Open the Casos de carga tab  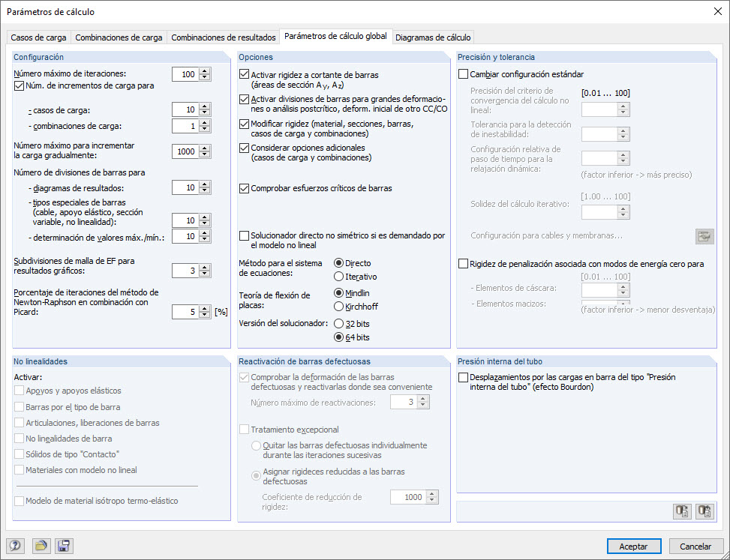tap(38, 37)
